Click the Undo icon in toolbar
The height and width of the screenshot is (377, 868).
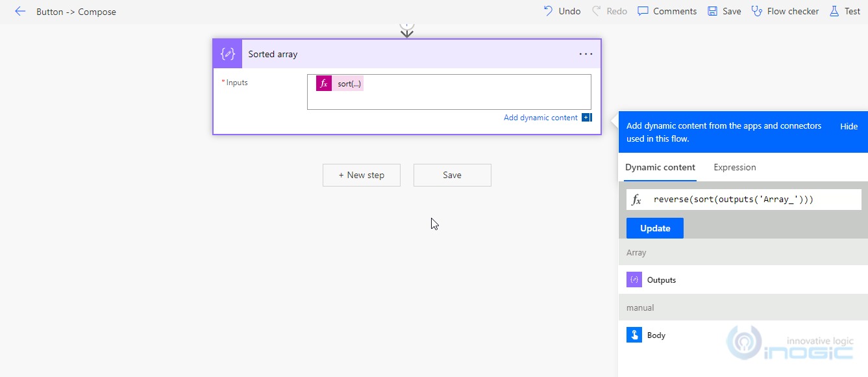coord(549,11)
